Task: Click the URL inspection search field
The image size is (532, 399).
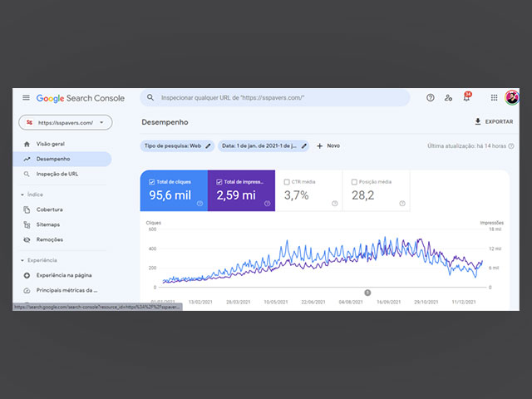Action: 274,98
